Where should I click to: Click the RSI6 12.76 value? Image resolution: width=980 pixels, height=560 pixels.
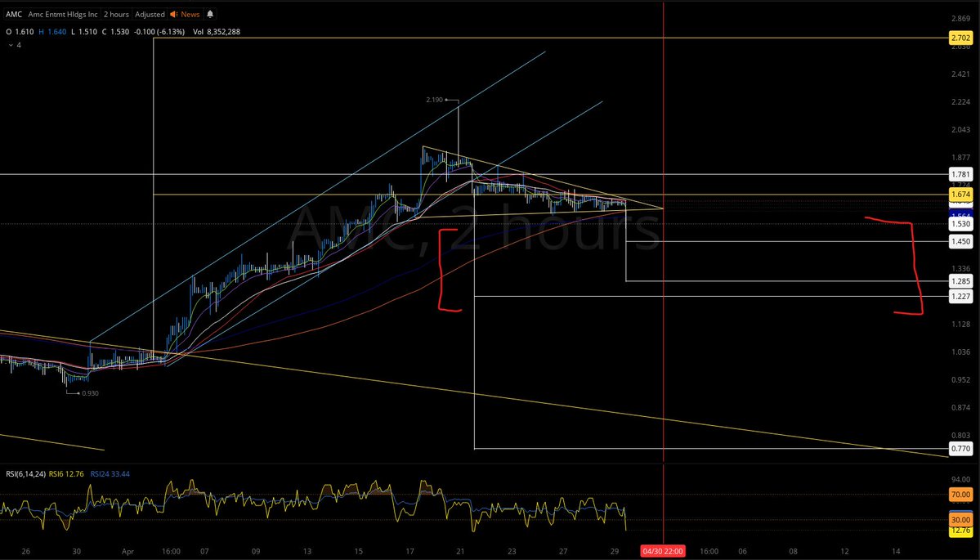[x=65, y=473]
